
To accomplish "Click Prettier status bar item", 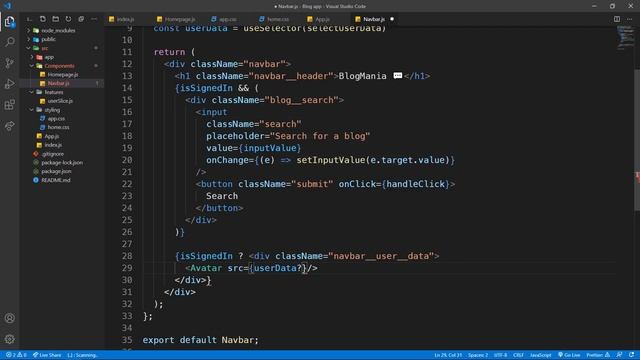I will tap(598, 355).
